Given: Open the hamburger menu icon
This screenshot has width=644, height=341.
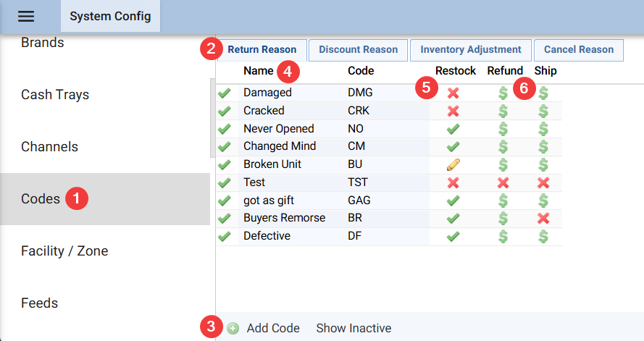Looking at the screenshot, I should (26, 17).
